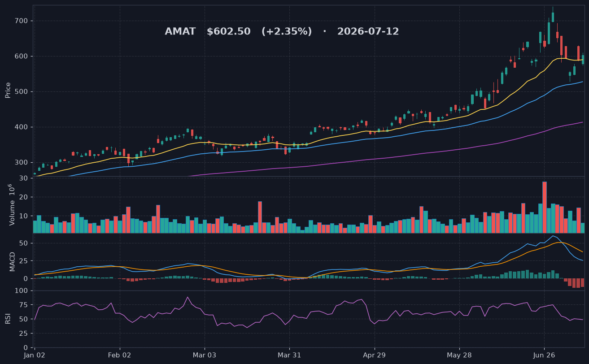Screen dimensions: 589x364
Task: Select the RSI axis label 100
Action: pyautogui.click(x=22, y=291)
